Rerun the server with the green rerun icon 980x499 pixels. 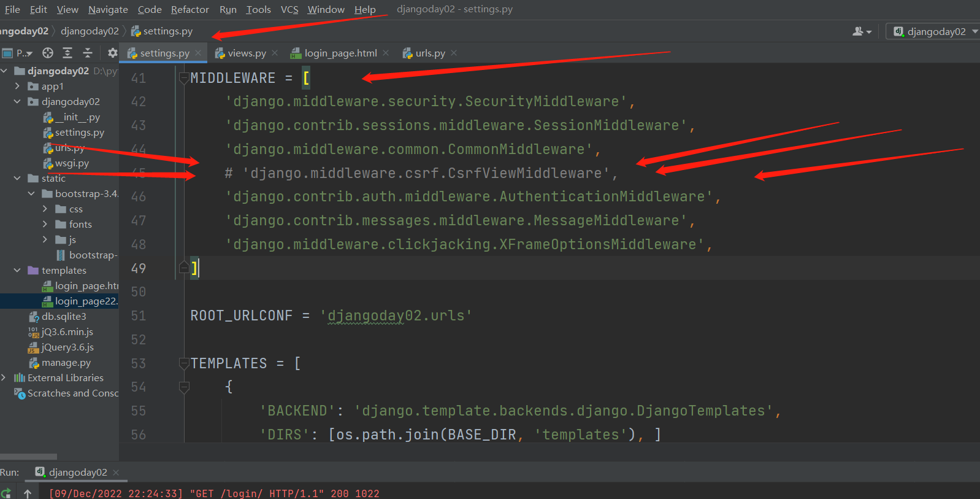pyautogui.click(x=6, y=493)
